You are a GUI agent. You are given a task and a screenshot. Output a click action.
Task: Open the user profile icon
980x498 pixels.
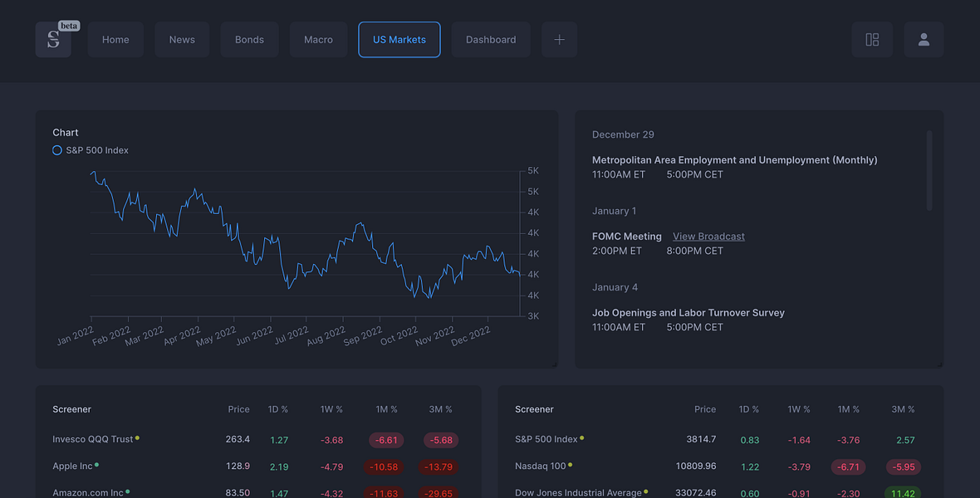pyautogui.click(x=924, y=39)
